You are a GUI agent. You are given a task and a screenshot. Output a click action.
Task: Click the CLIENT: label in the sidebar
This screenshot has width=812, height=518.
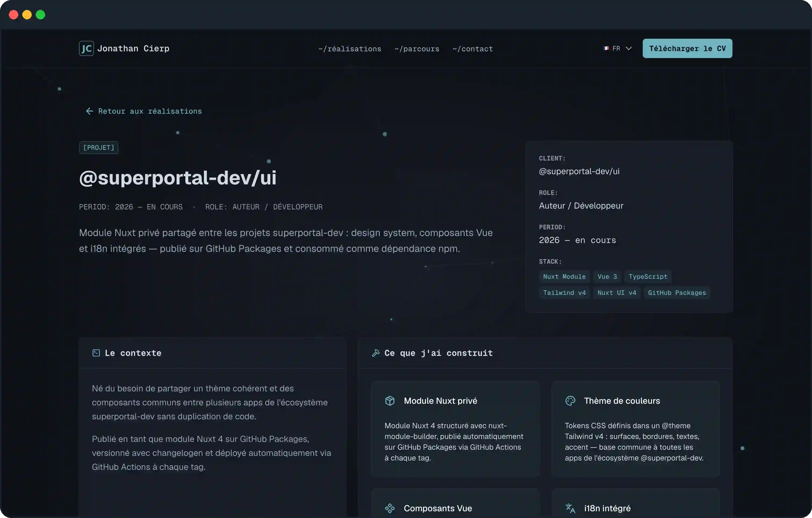point(552,158)
